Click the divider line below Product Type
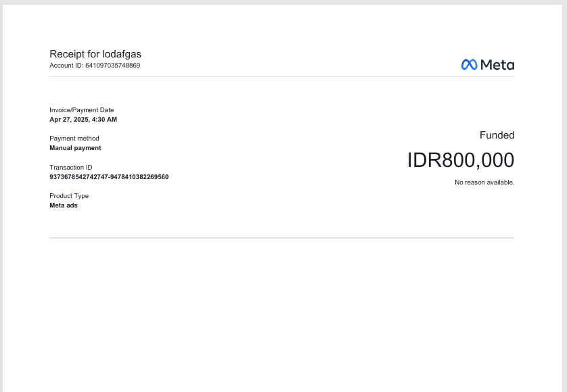Viewport: 567px width, 392px height. (x=281, y=238)
